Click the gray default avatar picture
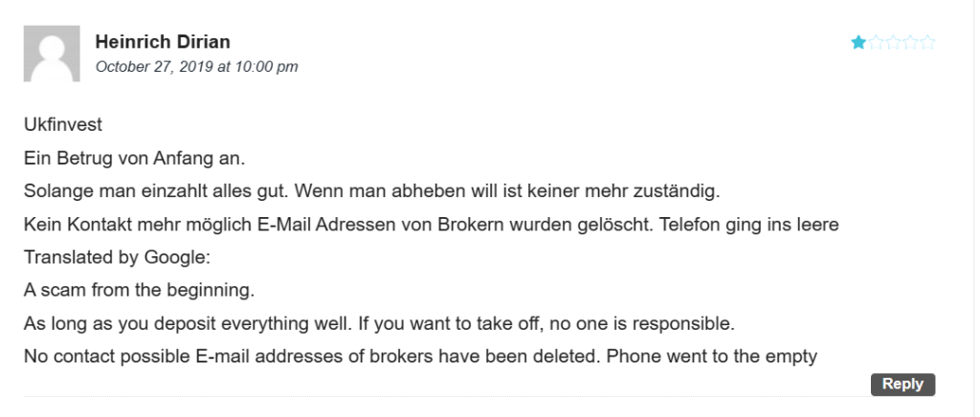The height and width of the screenshot is (417, 980). [x=52, y=54]
